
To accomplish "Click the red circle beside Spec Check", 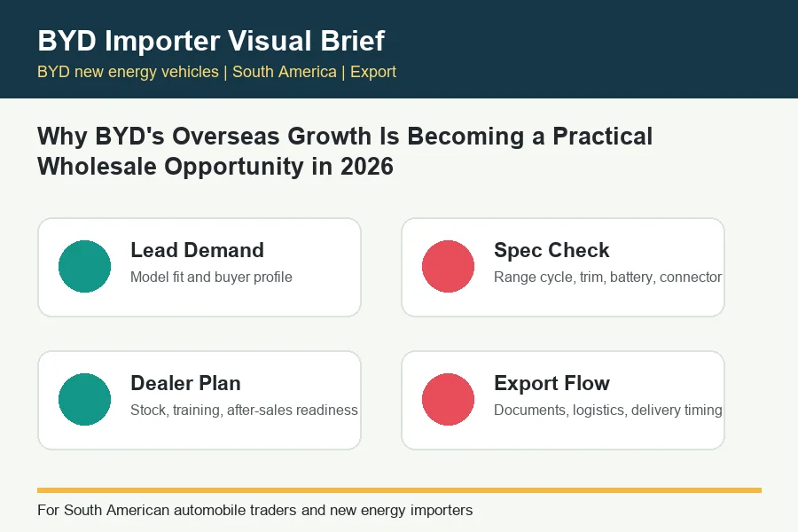I will click(448, 266).
